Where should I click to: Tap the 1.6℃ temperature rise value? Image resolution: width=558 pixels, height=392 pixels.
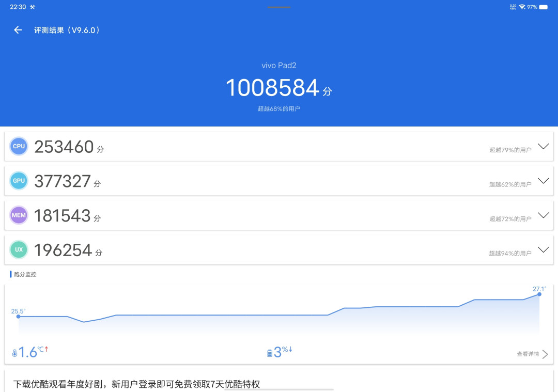coord(28,352)
